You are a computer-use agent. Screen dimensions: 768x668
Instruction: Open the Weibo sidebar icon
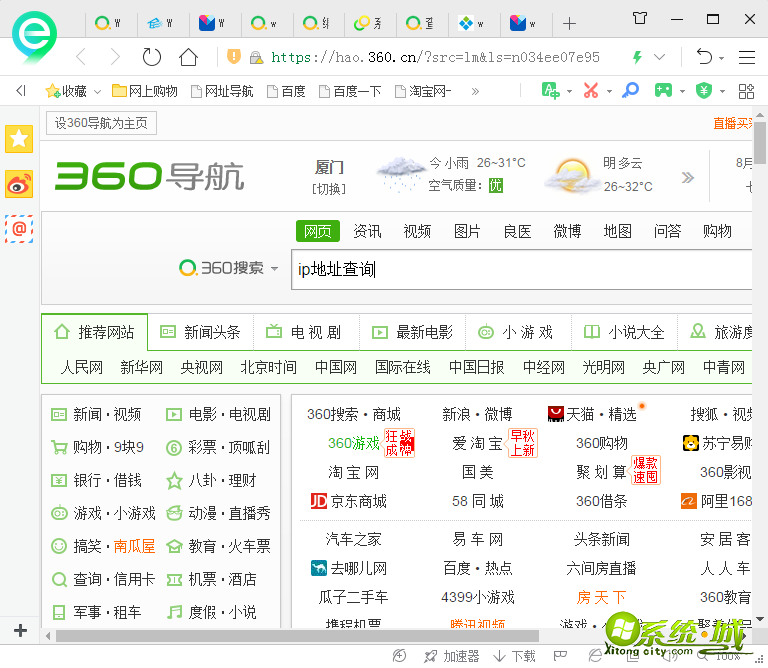19,184
